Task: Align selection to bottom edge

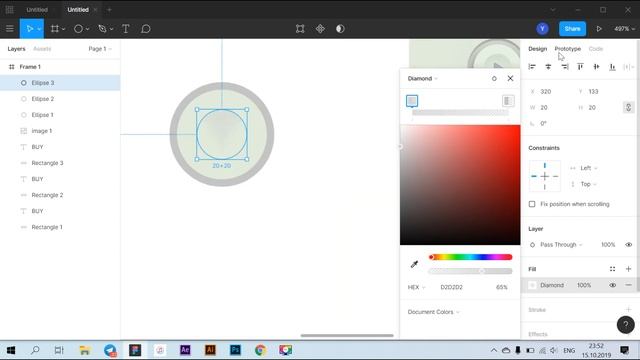Action: tap(612, 67)
